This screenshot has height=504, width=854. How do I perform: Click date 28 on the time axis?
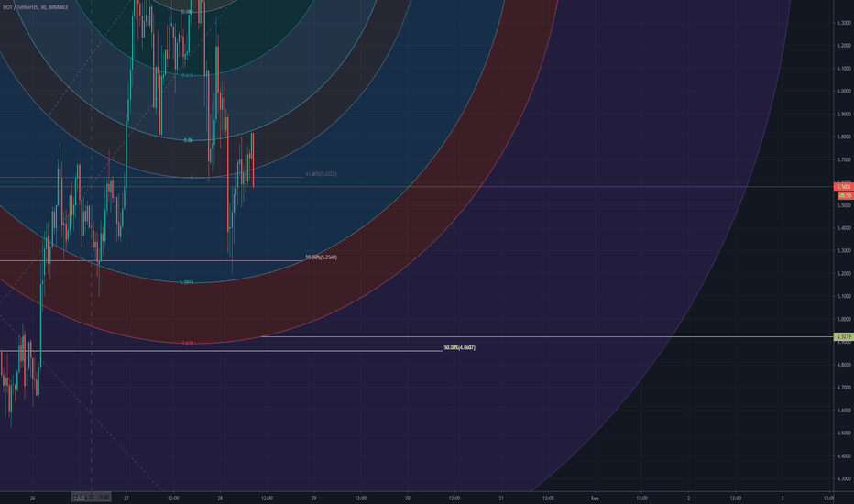click(220, 498)
